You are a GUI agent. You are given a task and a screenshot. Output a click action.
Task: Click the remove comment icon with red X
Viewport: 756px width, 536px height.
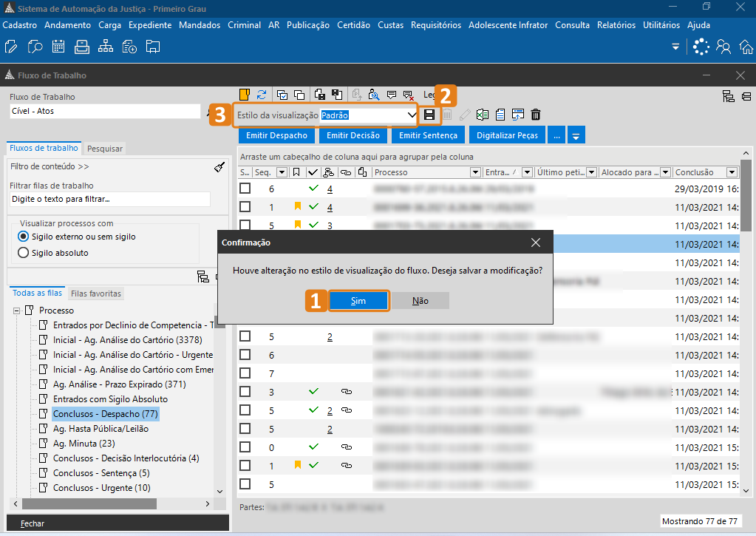(x=409, y=95)
